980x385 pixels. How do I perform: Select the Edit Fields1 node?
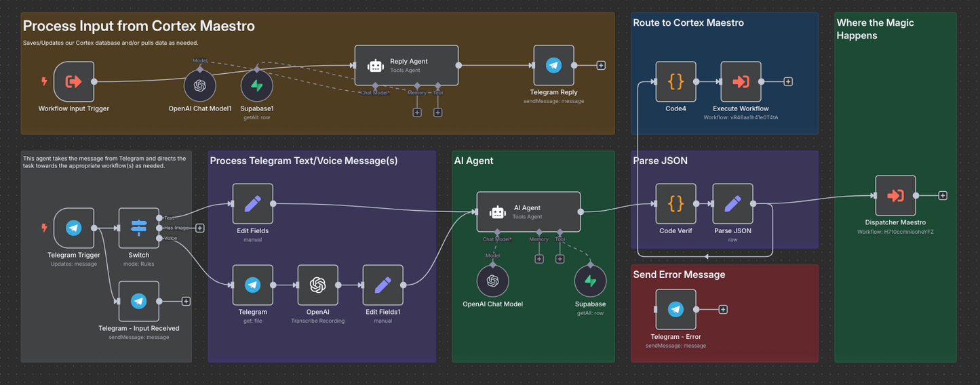click(383, 285)
